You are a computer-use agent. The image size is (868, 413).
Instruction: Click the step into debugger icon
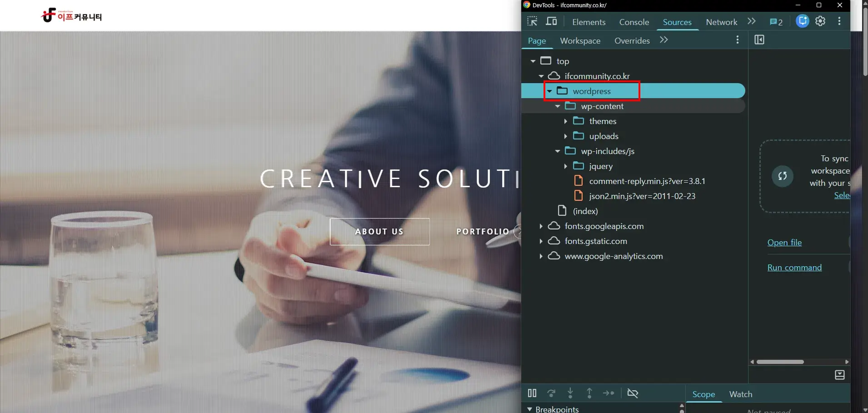point(570,393)
